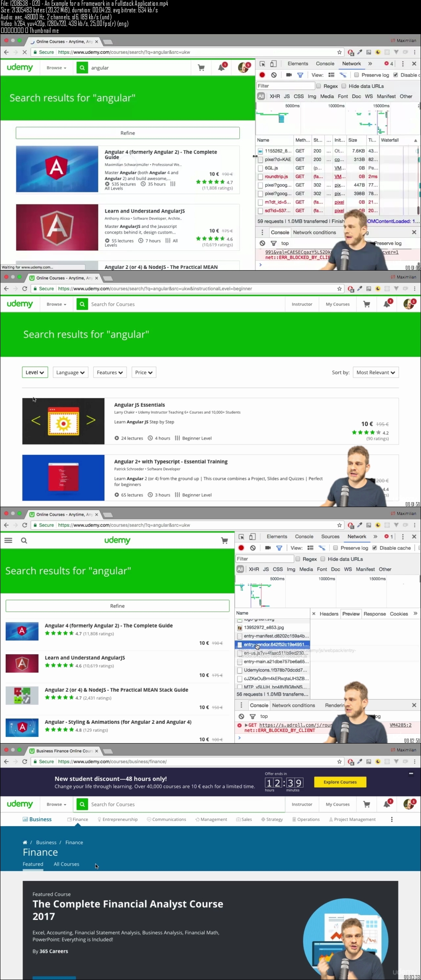Click network overview timeline in DevTools with 4 errors

click(338, 119)
